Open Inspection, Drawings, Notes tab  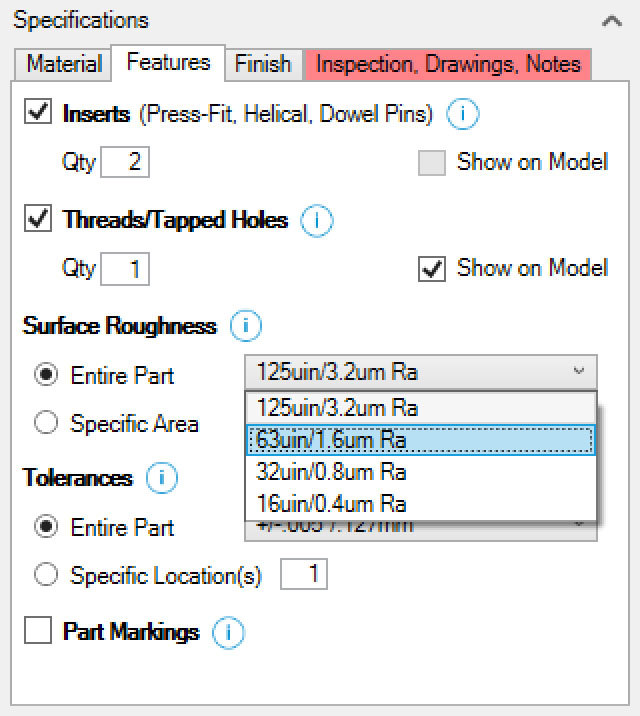(448, 64)
